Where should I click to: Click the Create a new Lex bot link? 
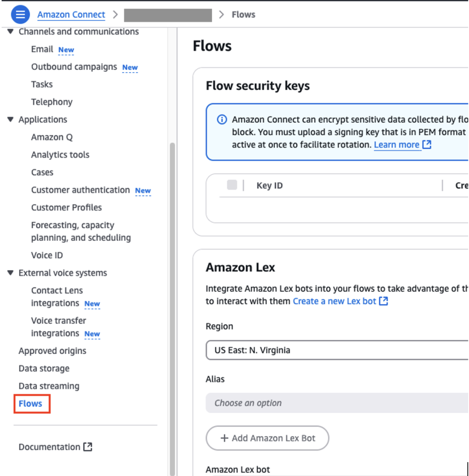click(335, 301)
